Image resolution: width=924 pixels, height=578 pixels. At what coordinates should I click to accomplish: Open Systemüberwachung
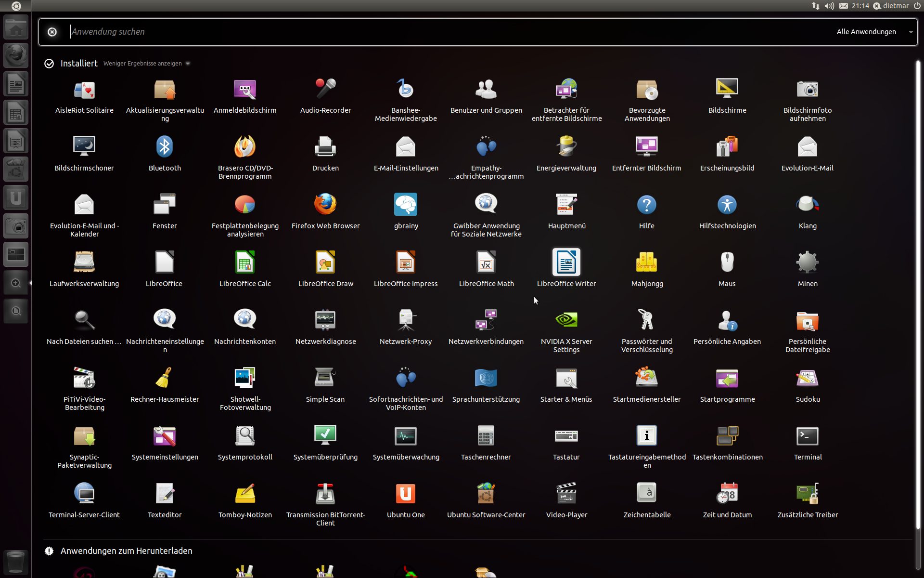(406, 443)
